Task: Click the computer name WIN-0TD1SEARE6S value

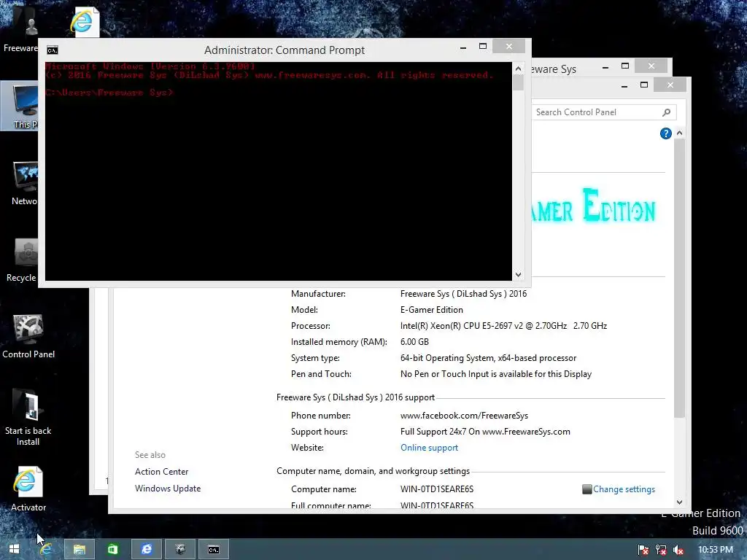Action: click(x=437, y=489)
